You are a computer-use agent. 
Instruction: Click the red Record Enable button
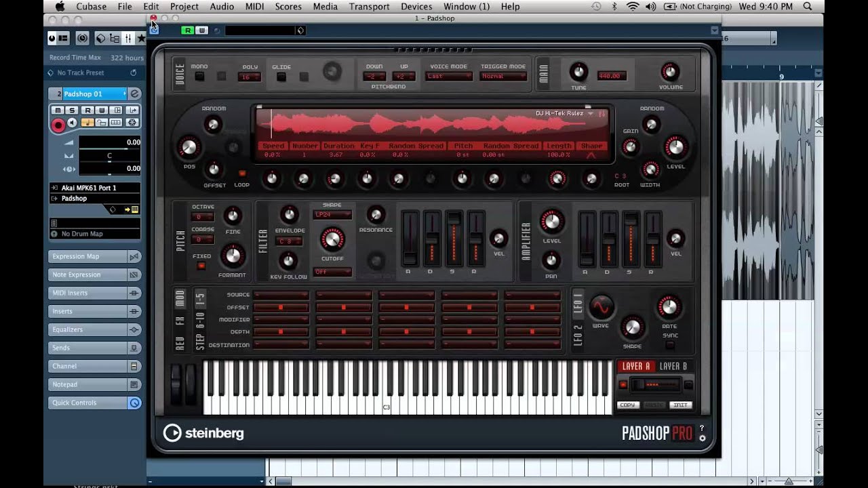coord(58,124)
